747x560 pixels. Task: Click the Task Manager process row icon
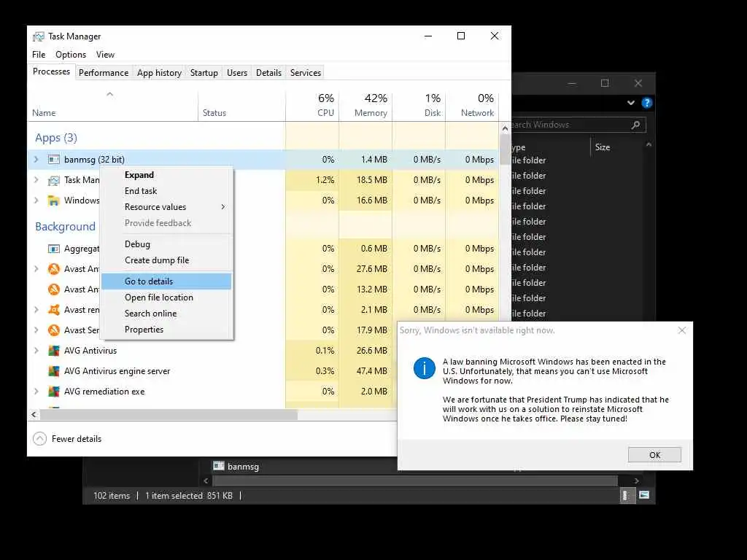54,180
